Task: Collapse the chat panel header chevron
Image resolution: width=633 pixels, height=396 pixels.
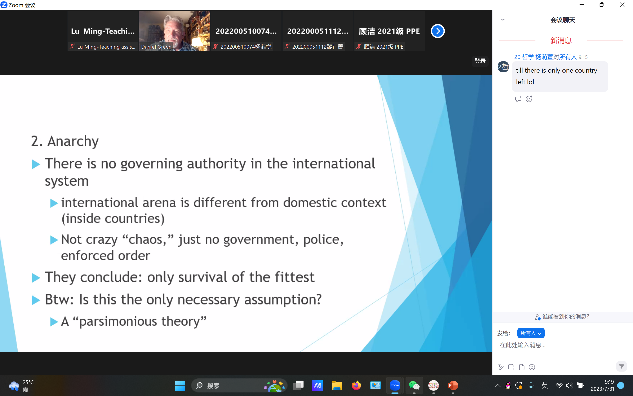Action: [503, 19]
